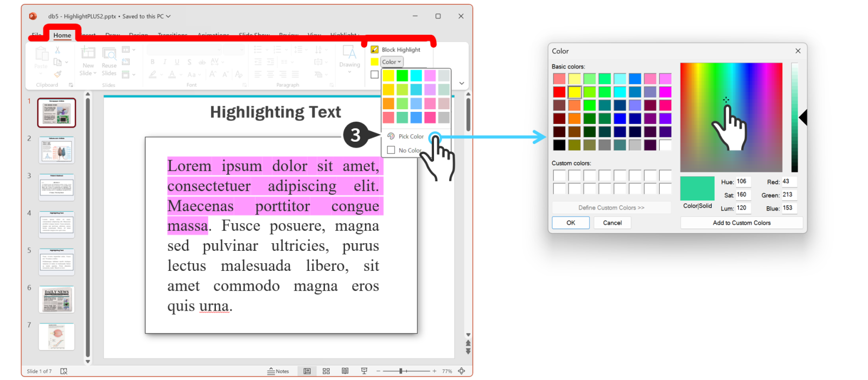The height and width of the screenshot is (380, 868).
Task: Expand the Color dropdown under Block Highlight
Action: [392, 62]
